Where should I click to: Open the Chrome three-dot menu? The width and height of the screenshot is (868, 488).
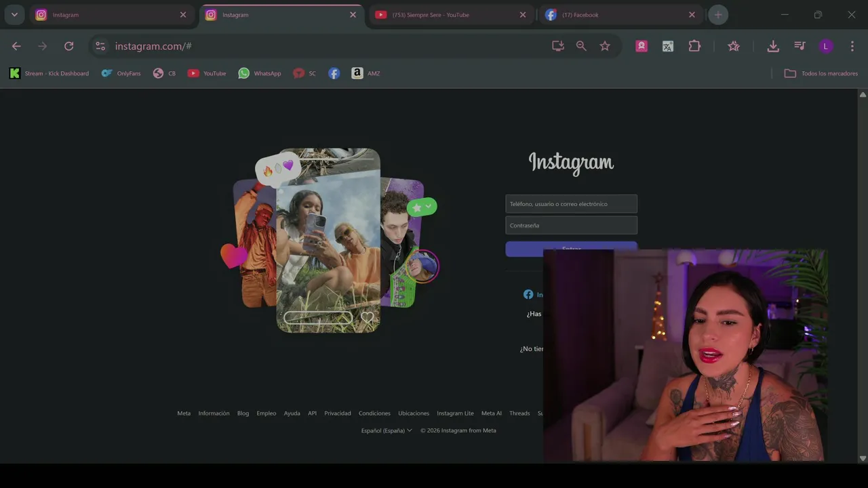[852, 46]
